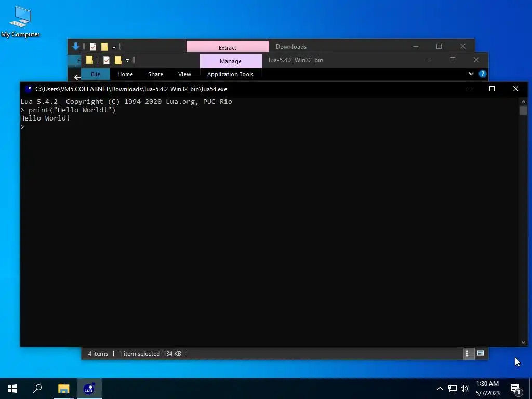Click Properties icon in Downloads window quick access toolbar
The width and height of the screenshot is (532, 399).
[93, 46]
